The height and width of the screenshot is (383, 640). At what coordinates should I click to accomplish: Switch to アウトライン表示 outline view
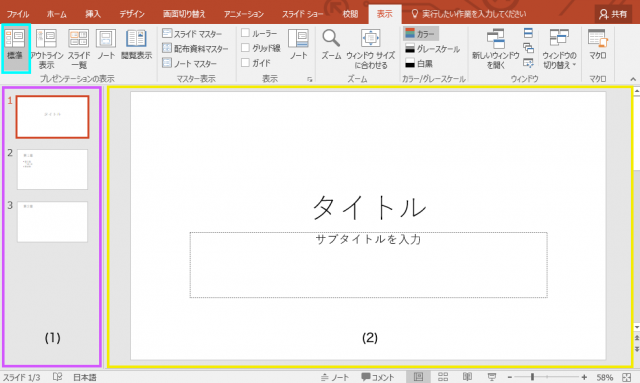46,49
